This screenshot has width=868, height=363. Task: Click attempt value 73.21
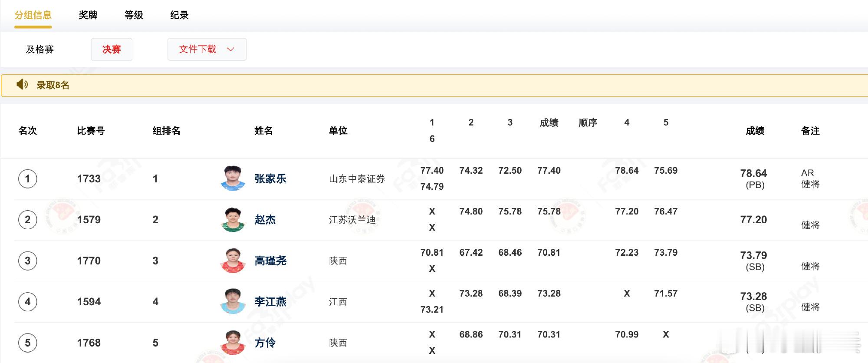(432, 310)
